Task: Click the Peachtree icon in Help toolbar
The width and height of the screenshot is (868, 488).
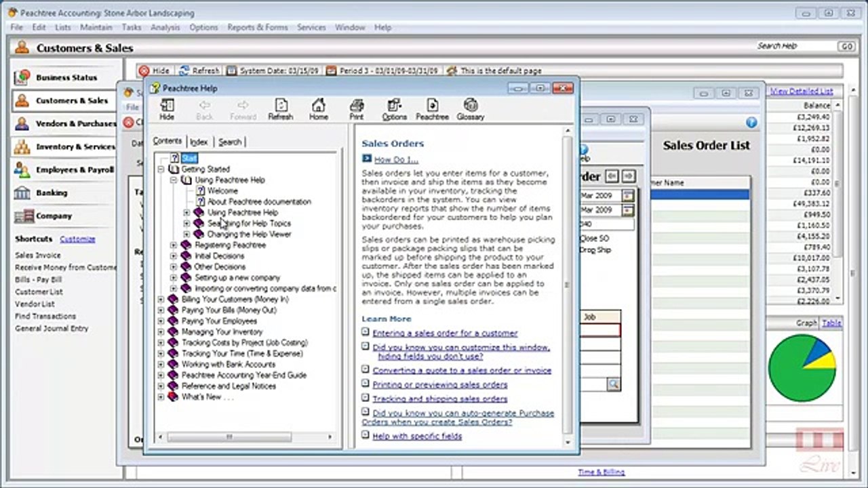Action: [432, 109]
